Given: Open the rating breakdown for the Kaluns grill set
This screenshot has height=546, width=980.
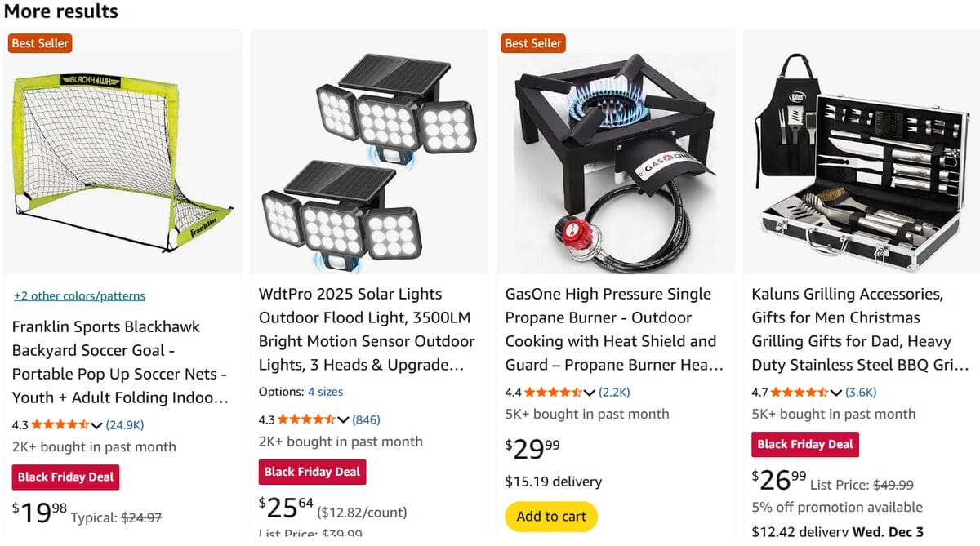Looking at the screenshot, I should pos(835,392).
